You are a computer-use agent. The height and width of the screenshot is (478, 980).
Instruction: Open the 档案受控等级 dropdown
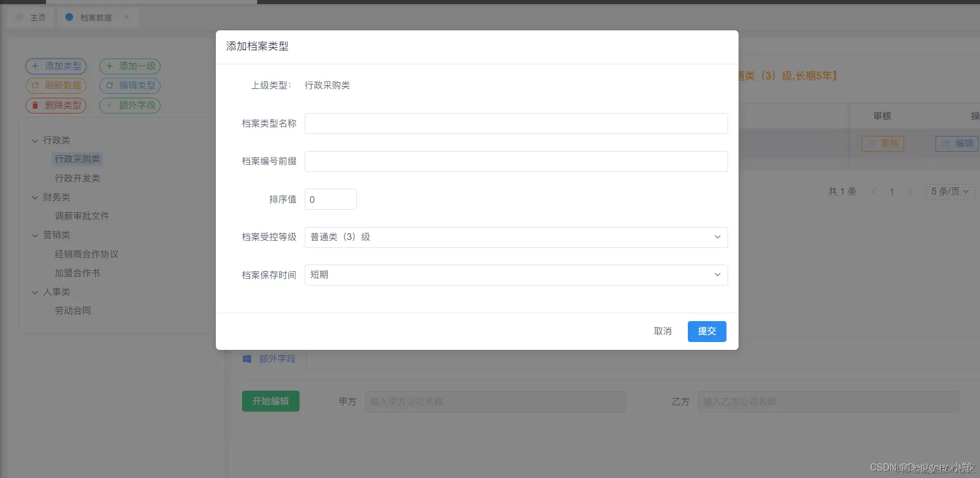(x=516, y=237)
